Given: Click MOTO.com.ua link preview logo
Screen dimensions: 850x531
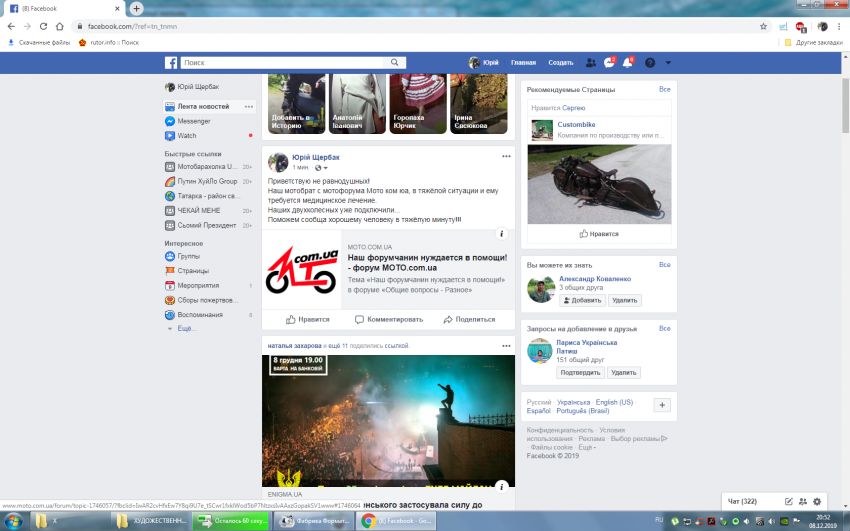Looking at the screenshot, I should pyautogui.click(x=301, y=270).
